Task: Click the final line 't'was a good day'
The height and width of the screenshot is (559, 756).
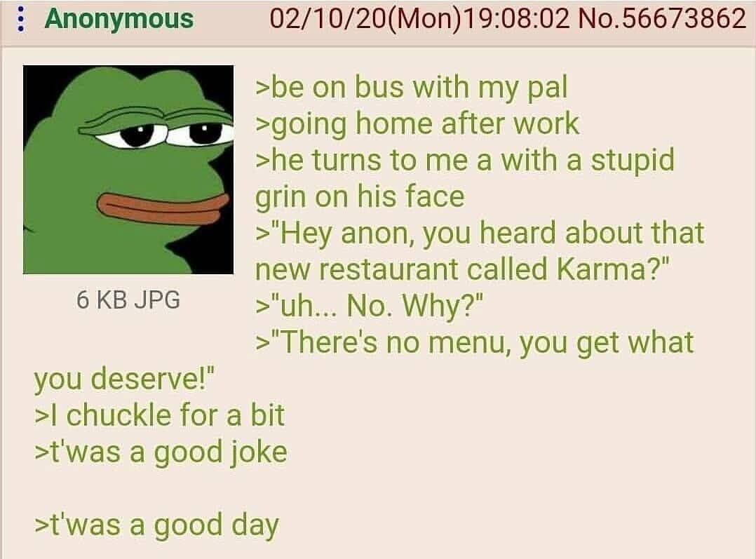Action: [156, 525]
